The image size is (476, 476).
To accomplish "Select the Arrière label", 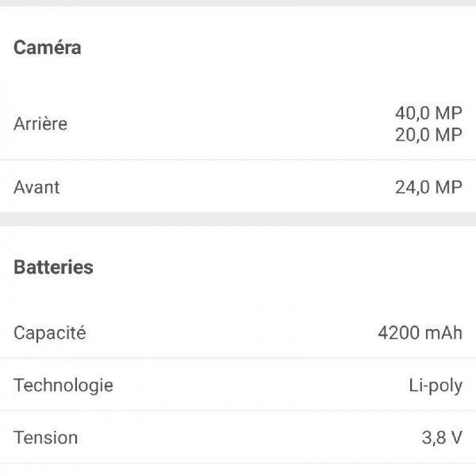I will pos(40,124).
